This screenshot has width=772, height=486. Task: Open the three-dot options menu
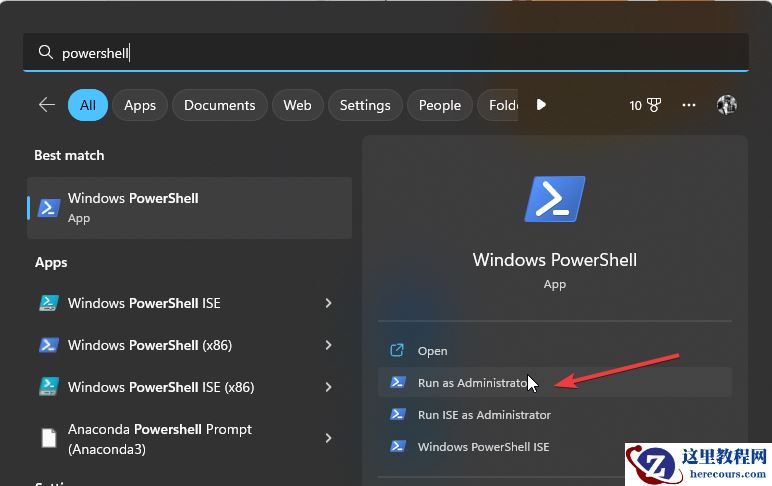click(689, 105)
